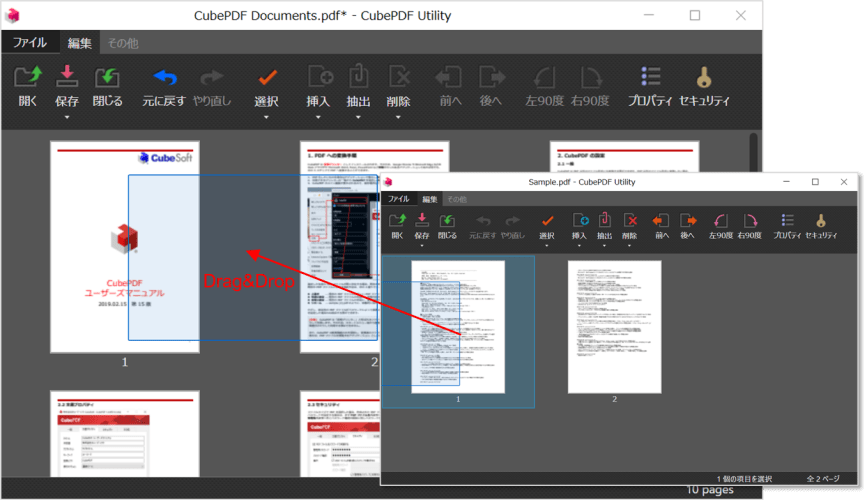This screenshot has height=500, width=865.
Task: Click 全 2 ページ status text in Sample.pdf
Action: [x=823, y=478]
